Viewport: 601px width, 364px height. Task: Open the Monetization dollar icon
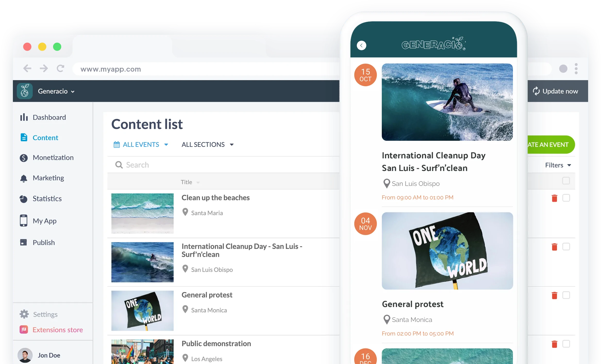pos(24,158)
